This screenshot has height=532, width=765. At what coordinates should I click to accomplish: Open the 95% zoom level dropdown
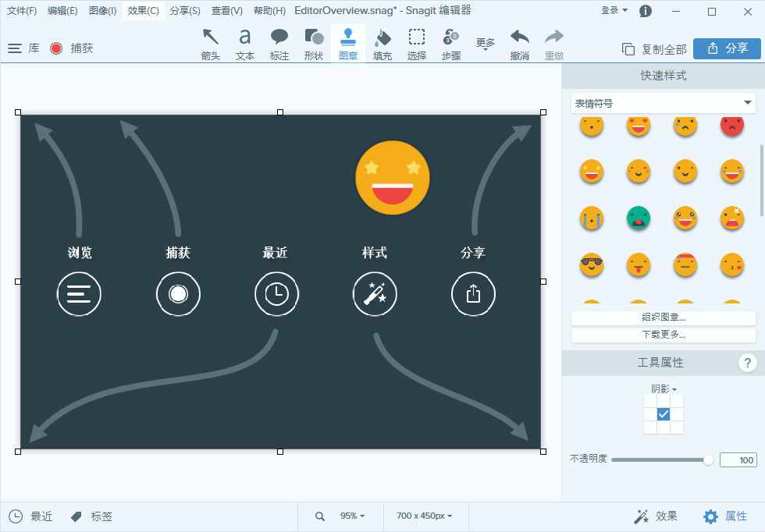click(x=352, y=516)
